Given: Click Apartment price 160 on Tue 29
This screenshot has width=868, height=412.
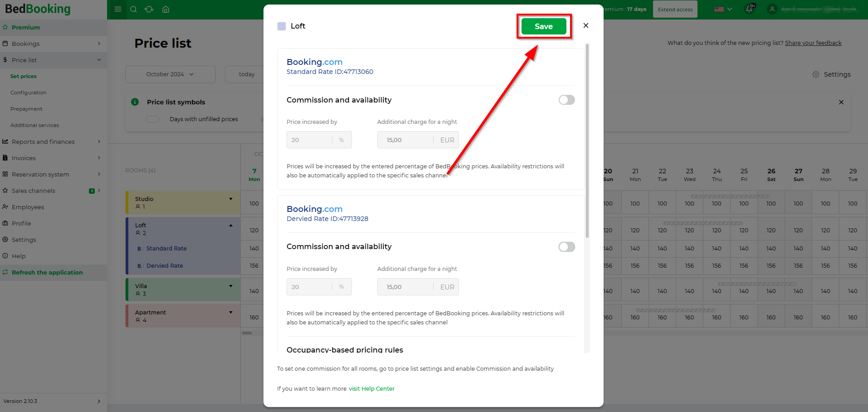Looking at the screenshot, I should pos(853,318).
